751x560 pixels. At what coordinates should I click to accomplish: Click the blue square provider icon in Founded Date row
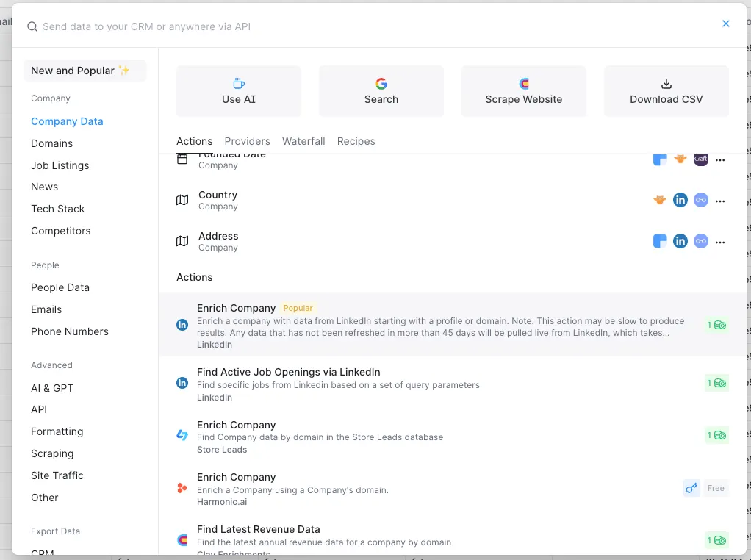(x=660, y=159)
